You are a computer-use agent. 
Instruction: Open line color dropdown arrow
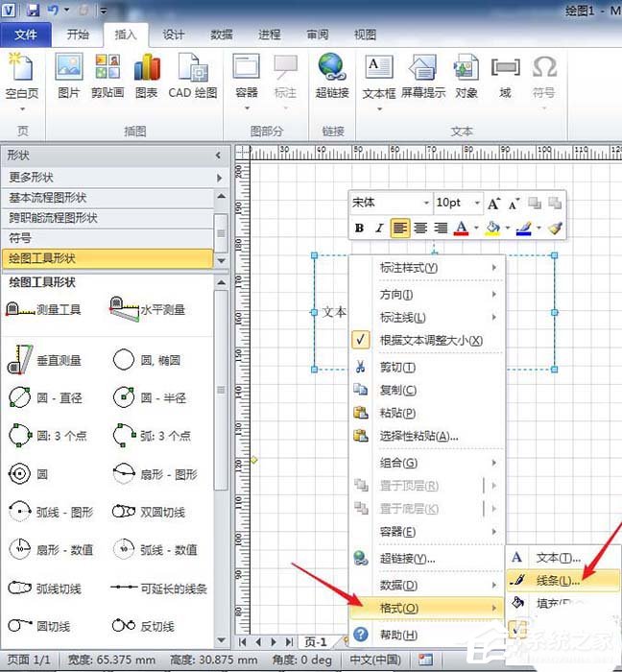(538, 228)
